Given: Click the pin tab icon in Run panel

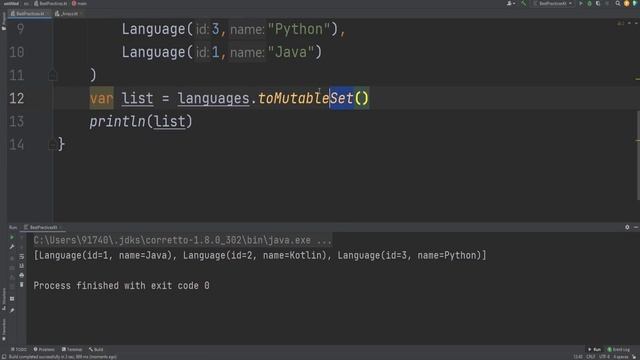Looking at the screenshot, I should point(12,311).
